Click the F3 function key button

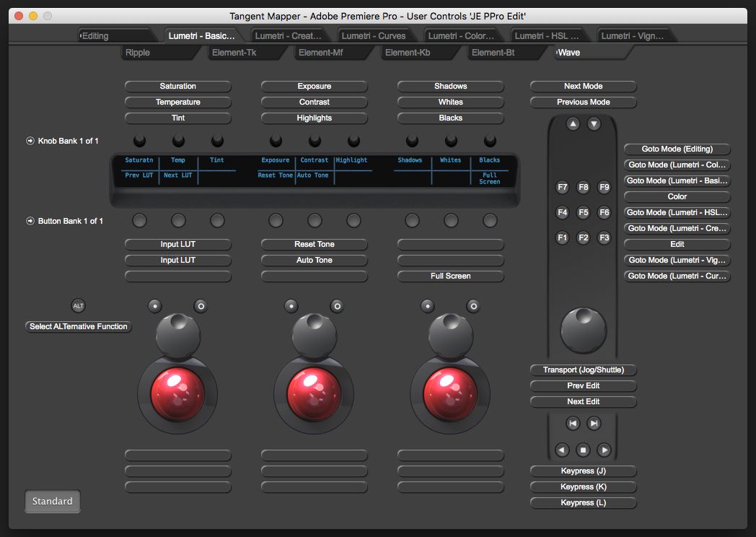click(605, 237)
